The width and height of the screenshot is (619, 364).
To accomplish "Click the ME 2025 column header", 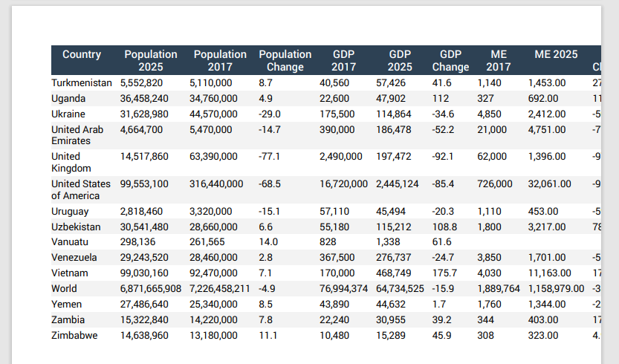I will point(556,54).
